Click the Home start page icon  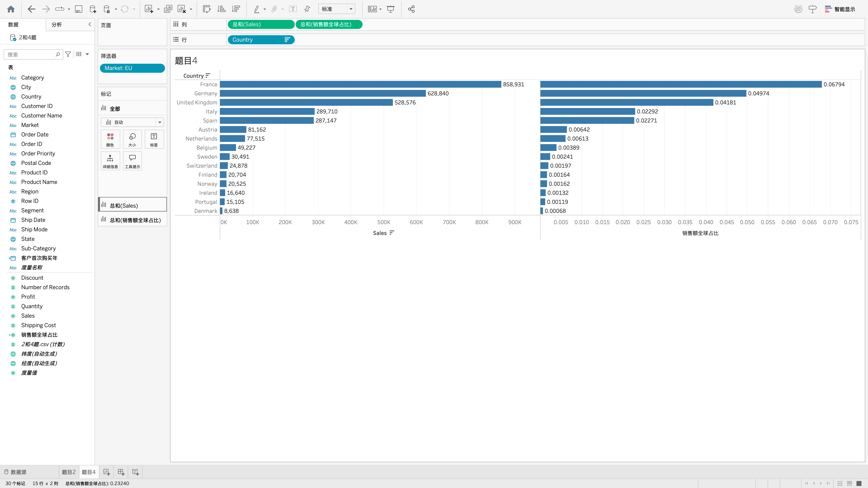(11, 9)
